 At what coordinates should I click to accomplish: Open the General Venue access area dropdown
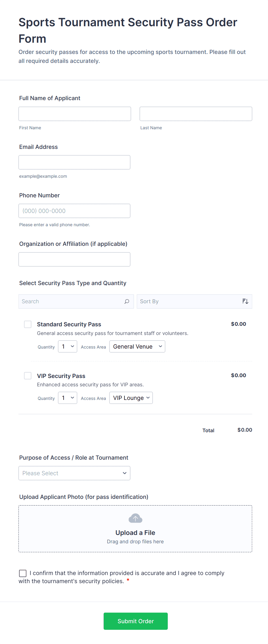[x=137, y=347]
